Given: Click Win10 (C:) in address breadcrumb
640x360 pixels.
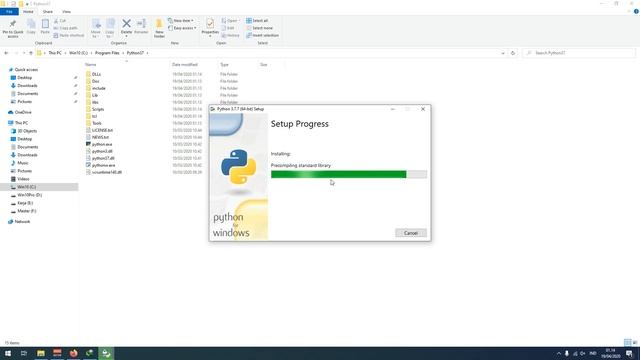Looking at the screenshot, I should 78,53.
